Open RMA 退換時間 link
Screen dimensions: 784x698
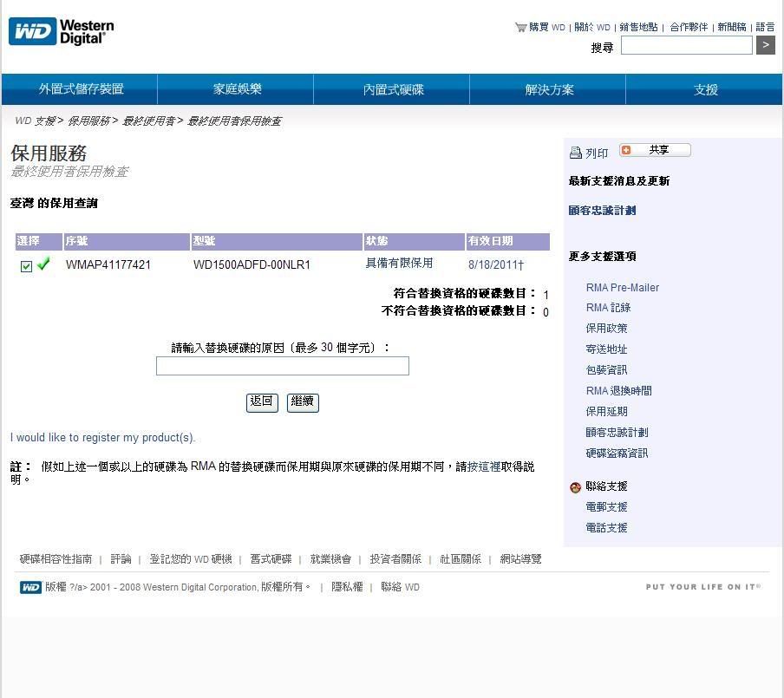(x=619, y=391)
